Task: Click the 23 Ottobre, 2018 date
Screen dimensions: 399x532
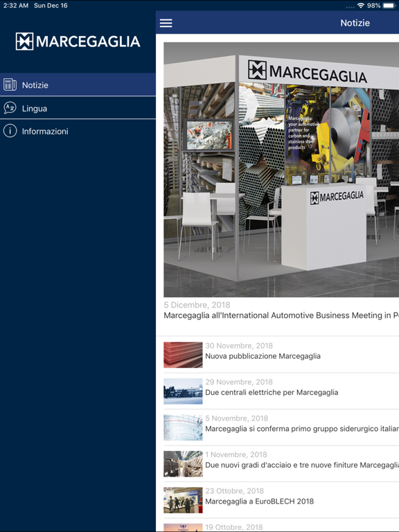Action: [x=234, y=491]
